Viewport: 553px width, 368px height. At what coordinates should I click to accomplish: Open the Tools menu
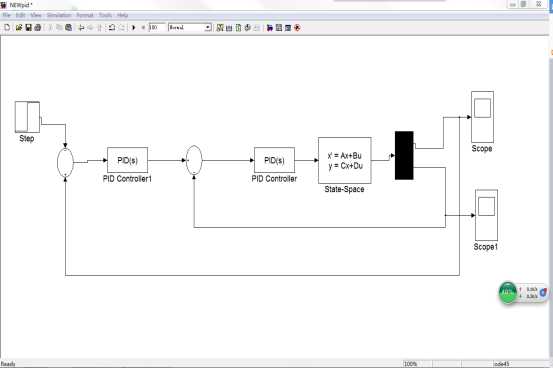click(105, 15)
